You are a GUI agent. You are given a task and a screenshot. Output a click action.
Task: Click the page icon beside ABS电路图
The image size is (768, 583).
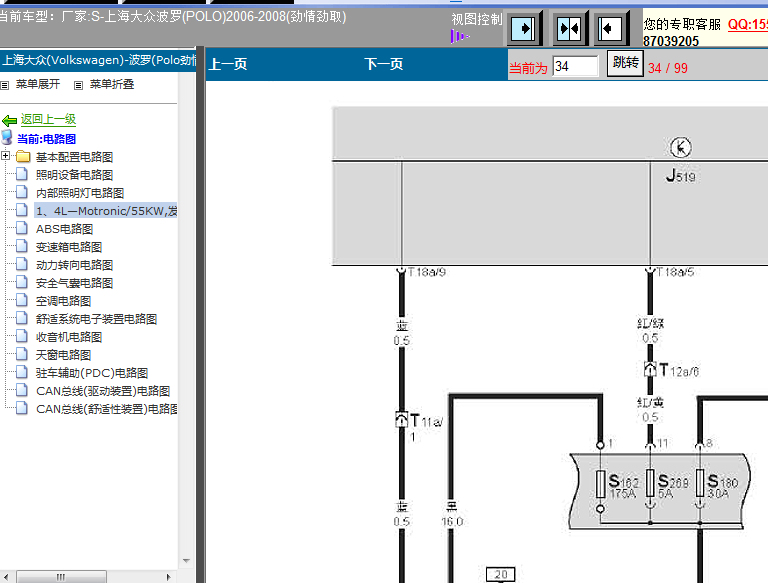tap(22, 228)
